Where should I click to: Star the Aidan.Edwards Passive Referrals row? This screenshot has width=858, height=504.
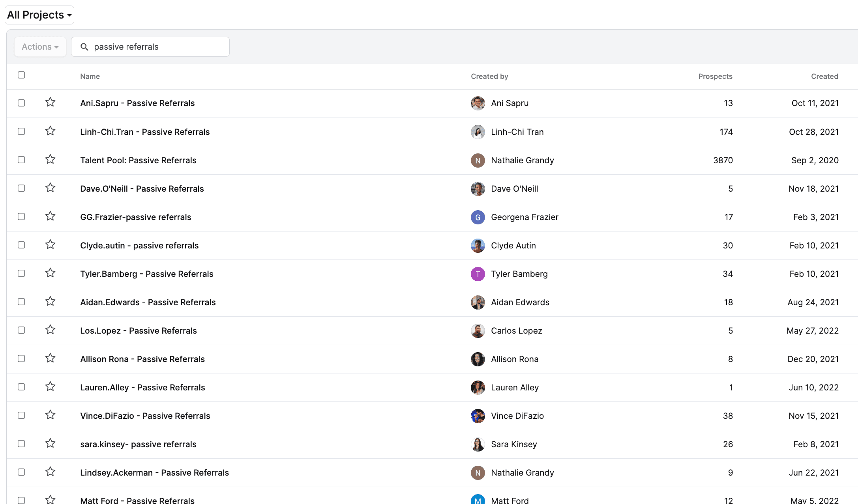50,302
